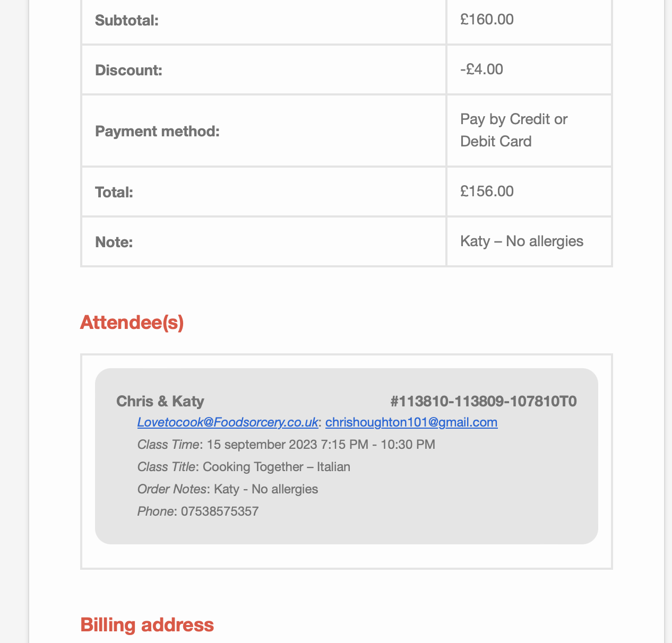Select the Class Time line text
The width and height of the screenshot is (672, 643).
(x=286, y=445)
